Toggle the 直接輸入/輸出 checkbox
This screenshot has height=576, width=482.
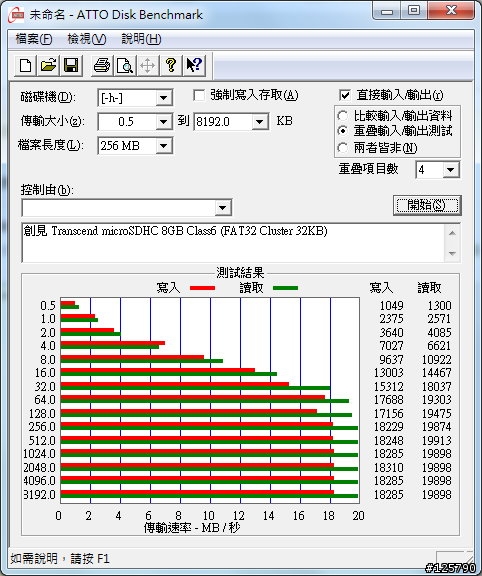345,96
